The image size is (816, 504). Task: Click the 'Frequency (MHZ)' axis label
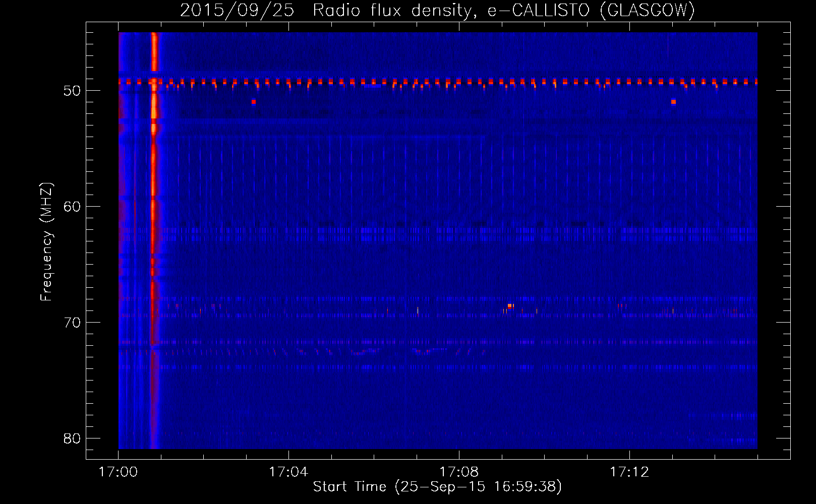click(x=46, y=241)
